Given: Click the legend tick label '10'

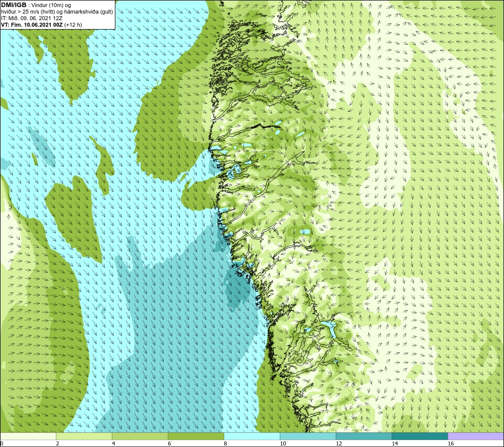Looking at the screenshot, I should 283,443.
